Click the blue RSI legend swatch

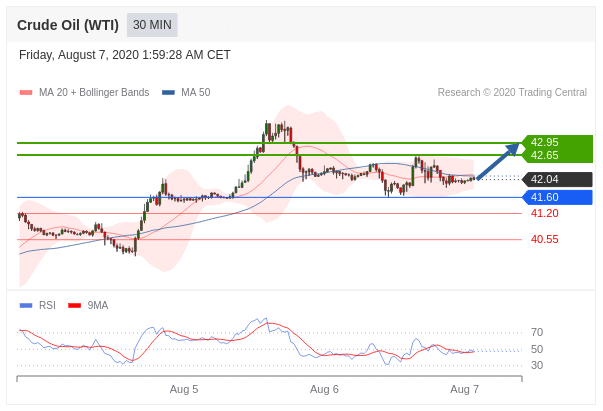coord(26,305)
